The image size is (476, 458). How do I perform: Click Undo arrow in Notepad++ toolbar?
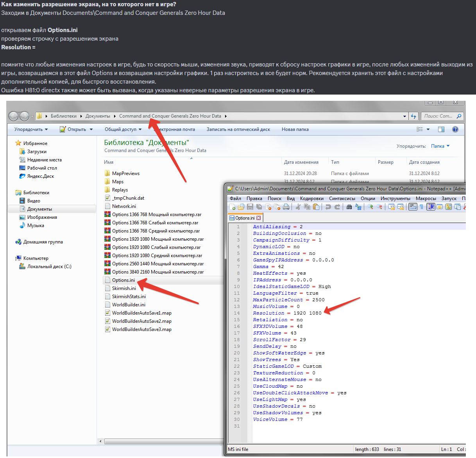tap(328, 207)
